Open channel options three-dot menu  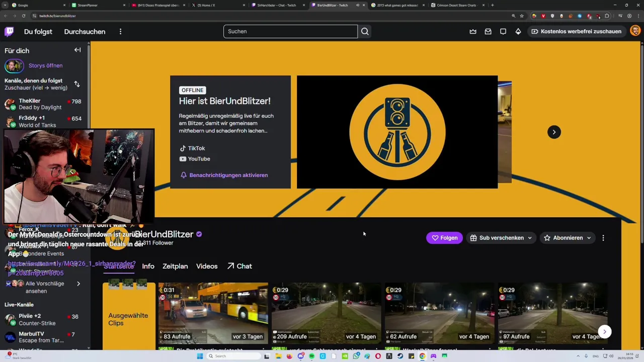pos(603,238)
